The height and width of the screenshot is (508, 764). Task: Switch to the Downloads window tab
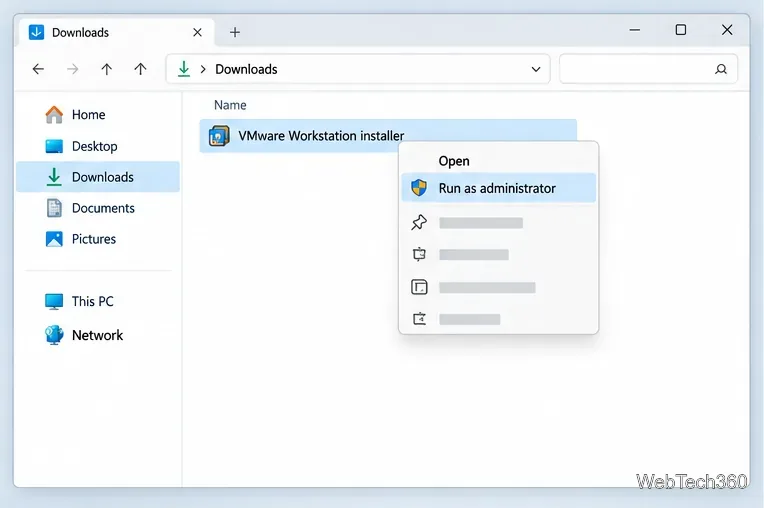coord(115,33)
